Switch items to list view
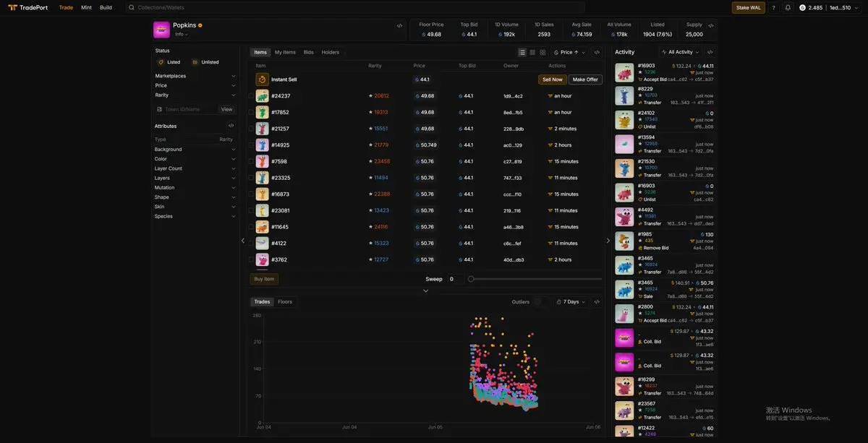The height and width of the screenshot is (443, 868). tap(522, 52)
